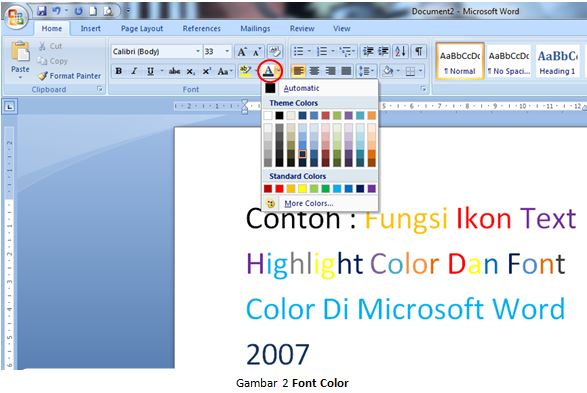Cut the selected text
Image resolution: width=587 pixels, height=393 pixels.
51,46
